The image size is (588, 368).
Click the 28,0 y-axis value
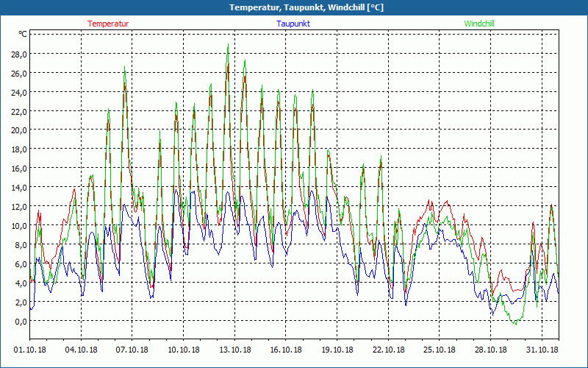pyautogui.click(x=19, y=54)
